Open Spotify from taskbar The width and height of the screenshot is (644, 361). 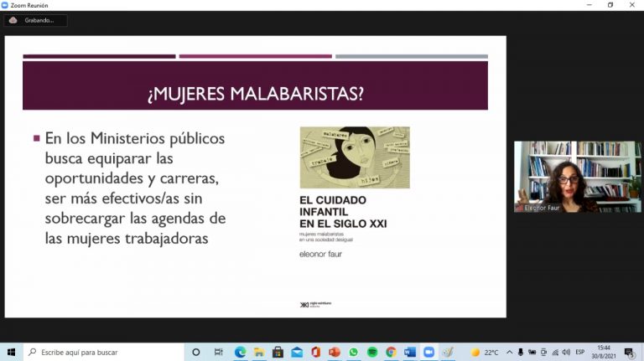[x=372, y=352]
